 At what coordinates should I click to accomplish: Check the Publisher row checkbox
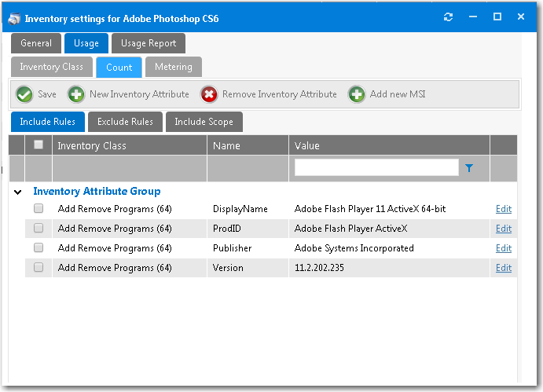pos(39,248)
